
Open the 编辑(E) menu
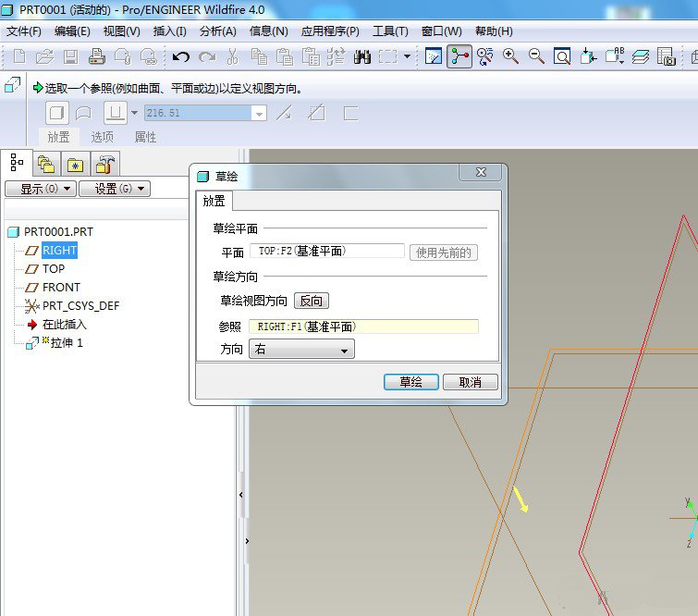point(72,31)
